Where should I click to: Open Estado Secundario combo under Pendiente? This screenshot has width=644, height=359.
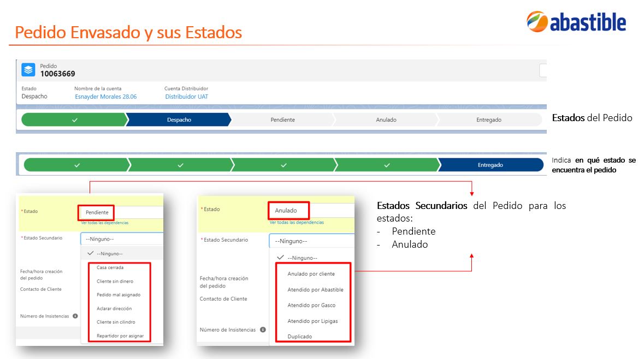[x=122, y=239]
